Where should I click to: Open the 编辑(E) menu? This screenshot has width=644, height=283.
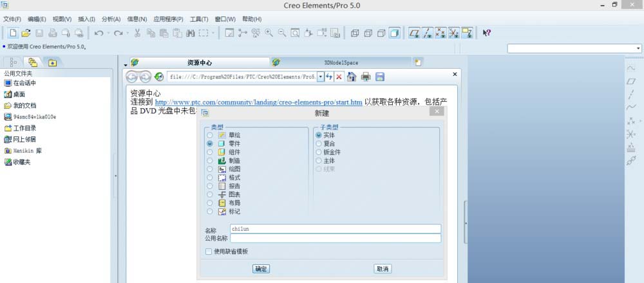37,19
